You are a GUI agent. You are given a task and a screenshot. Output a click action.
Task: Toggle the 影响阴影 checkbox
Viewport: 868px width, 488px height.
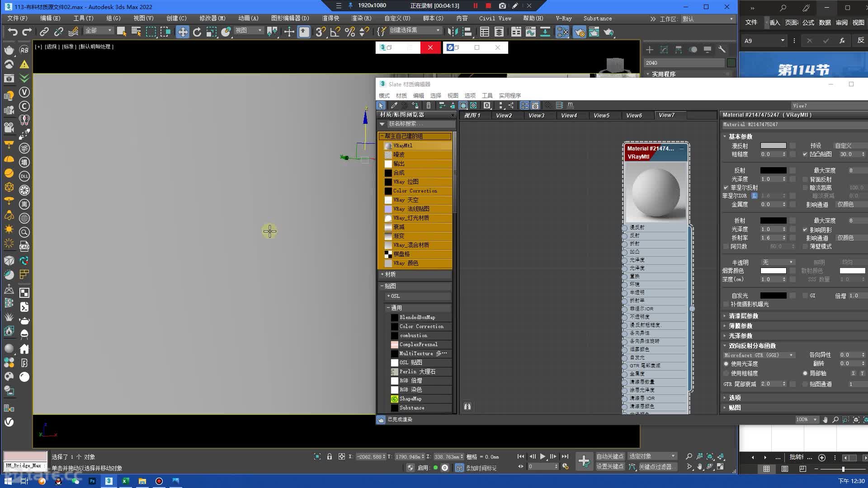805,230
